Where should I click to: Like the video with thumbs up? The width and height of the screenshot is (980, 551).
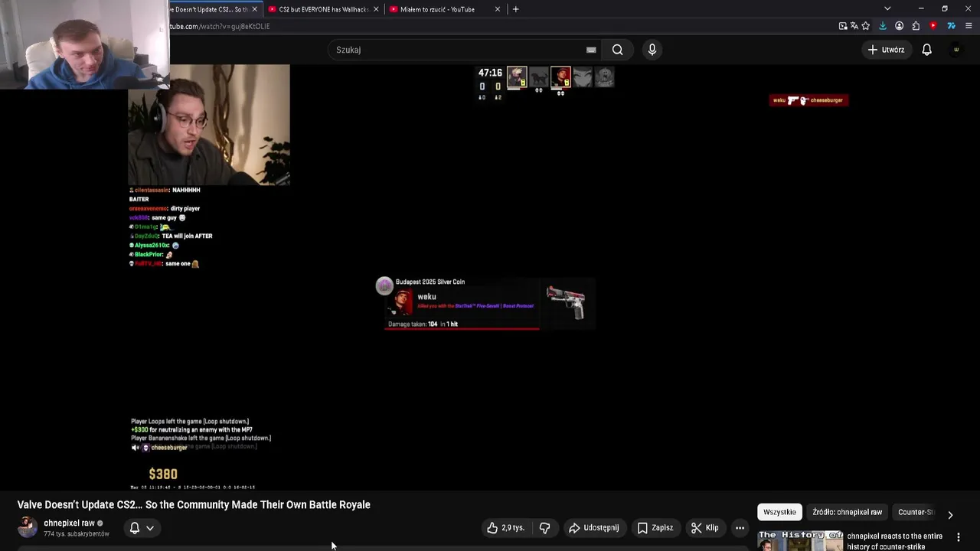click(x=506, y=527)
